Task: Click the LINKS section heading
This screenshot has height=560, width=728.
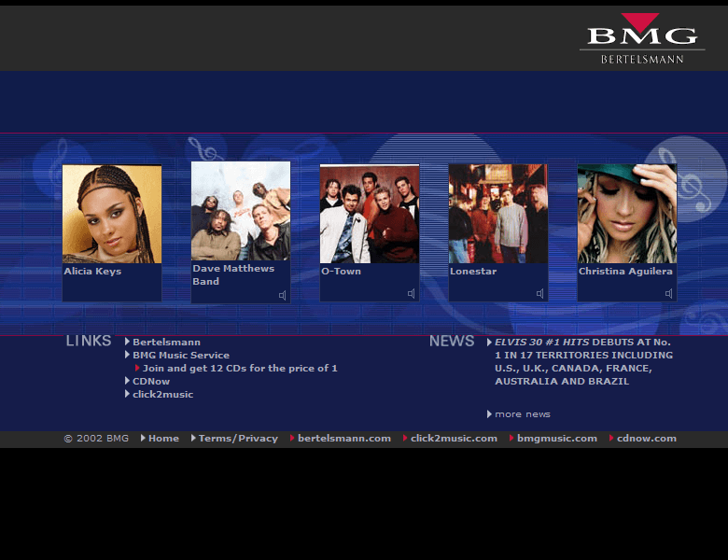Action: pos(89,341)
